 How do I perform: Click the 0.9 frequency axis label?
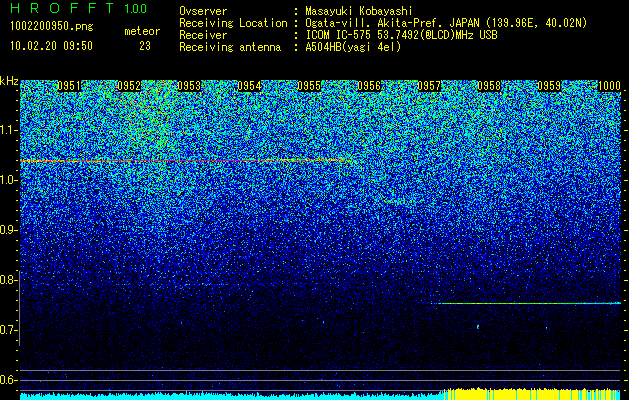[8, 230]
